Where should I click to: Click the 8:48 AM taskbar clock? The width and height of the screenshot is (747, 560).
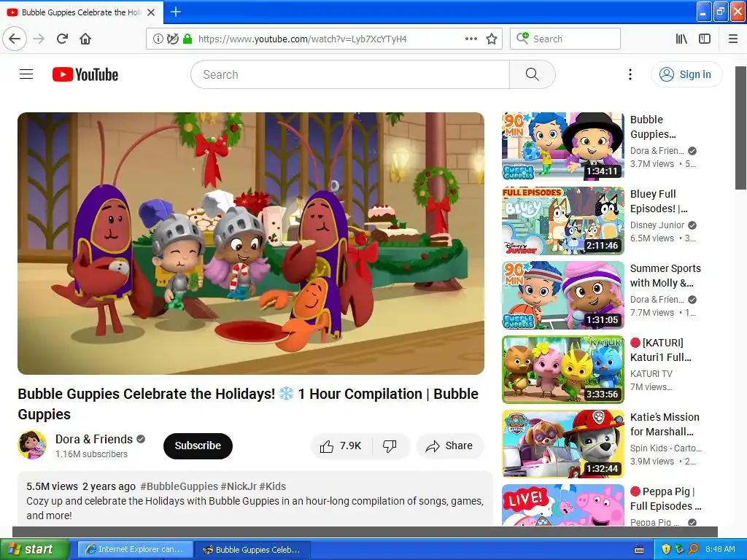click(x=720, y=549)
